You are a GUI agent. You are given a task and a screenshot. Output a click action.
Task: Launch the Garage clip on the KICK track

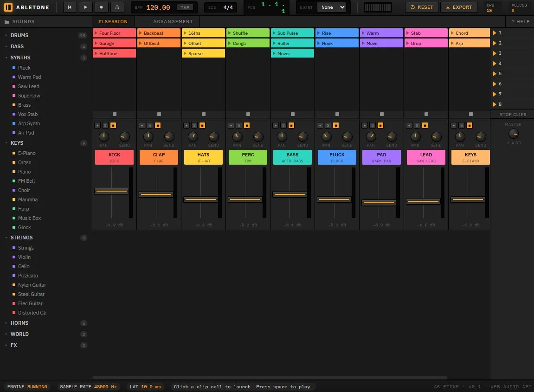coord(115,43)
